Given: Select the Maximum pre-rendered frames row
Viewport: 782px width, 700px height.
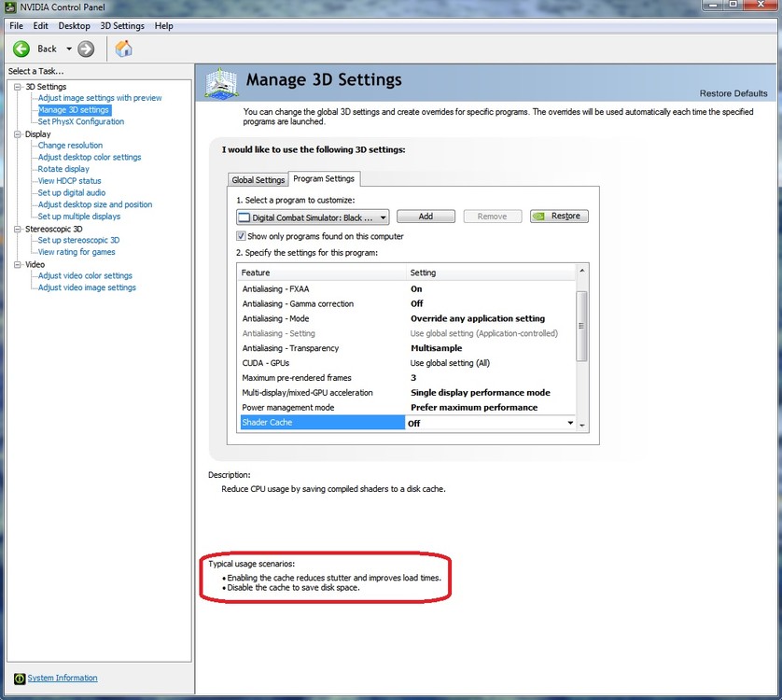Looking at the screenshot, I should pos(406,378).
